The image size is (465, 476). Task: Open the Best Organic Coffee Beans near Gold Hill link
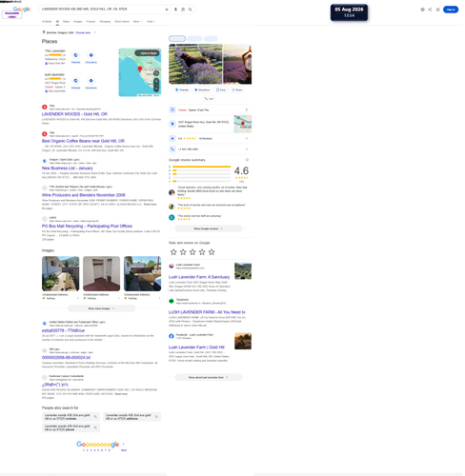[x=83, y=141]
